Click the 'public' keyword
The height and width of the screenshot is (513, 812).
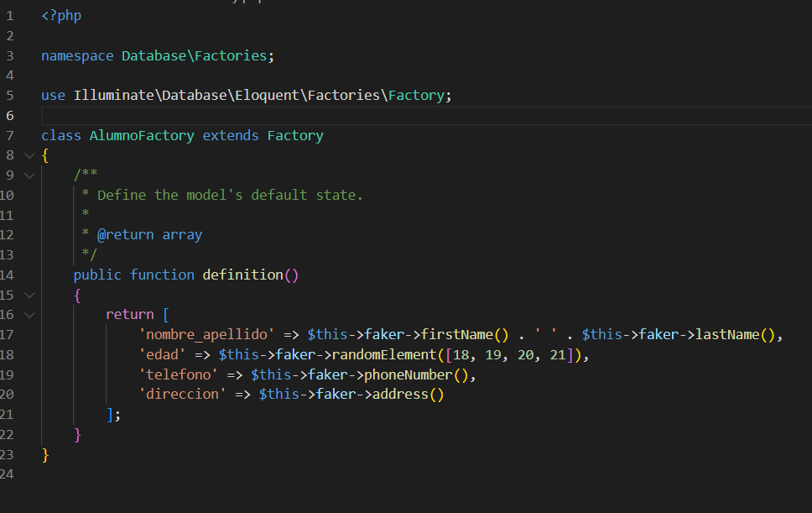tap(97, 275)
